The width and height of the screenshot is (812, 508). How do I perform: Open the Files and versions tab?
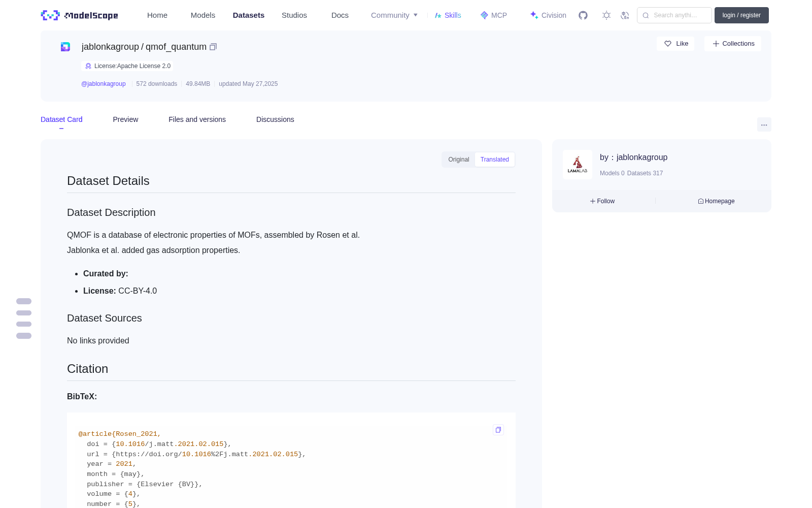tap(197, 119)
